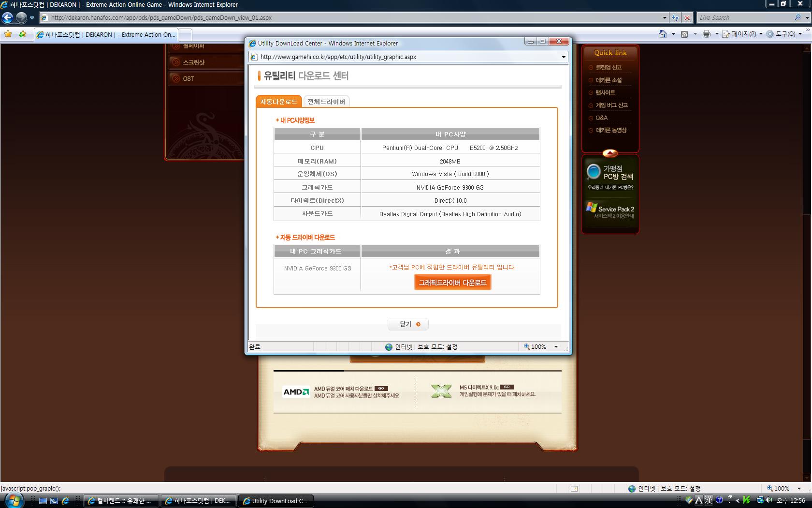Click GO beside MS 다이렉트X 9.0c
The height and width of the screenshot is (508, 812).
tap(507, 387)
